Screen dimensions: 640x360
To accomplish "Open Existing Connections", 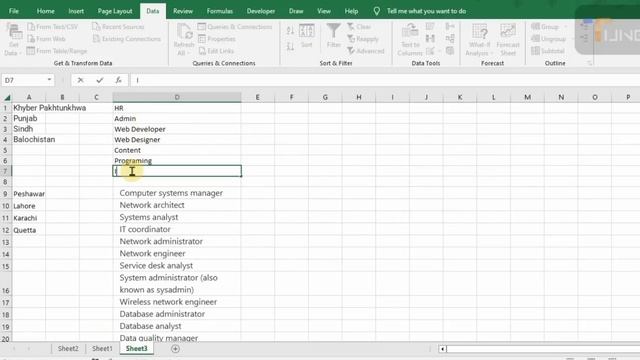I will [127, 39].
